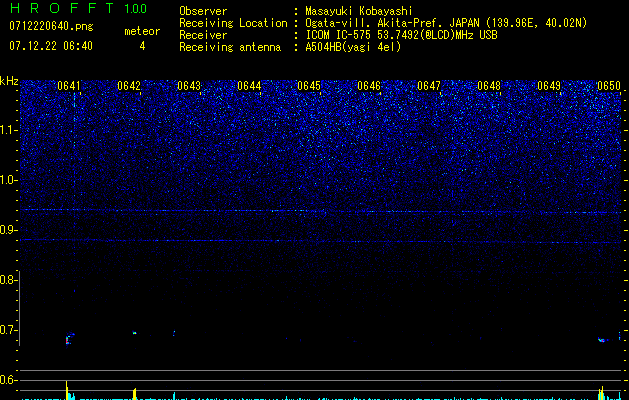Image resolution: width=629 pixels, height=400 pixels.
Task: Click the 0648 time marker
Action: coord(489,86)
